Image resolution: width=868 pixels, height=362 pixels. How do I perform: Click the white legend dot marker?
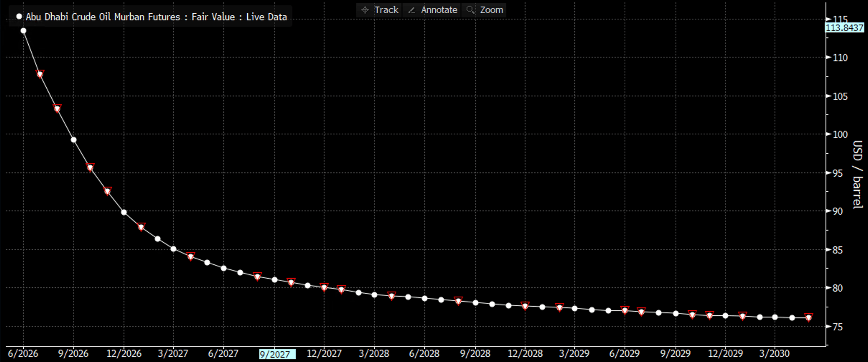coord(19,16)
